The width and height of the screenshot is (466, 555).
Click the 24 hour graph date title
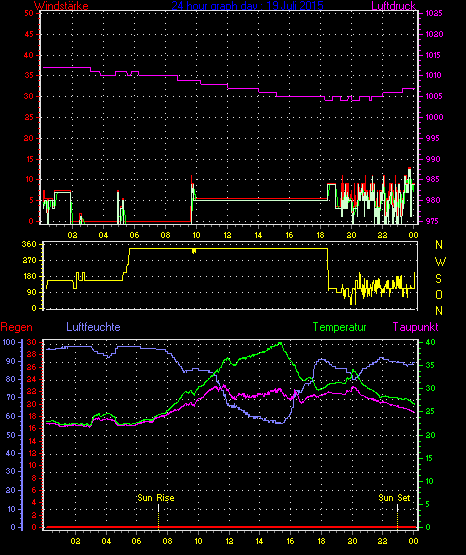tap(247, 5)
